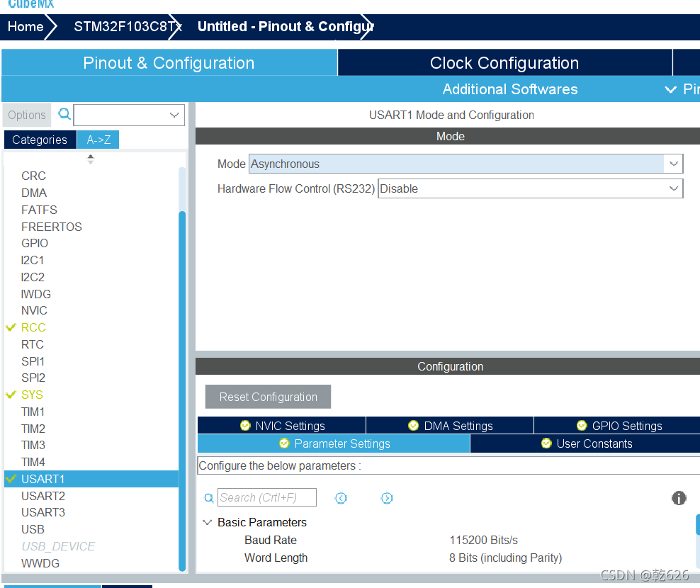Screen dimensions: 700x588
Task: Select FATFS in peripheral list
Action: (x=39, y=210)
